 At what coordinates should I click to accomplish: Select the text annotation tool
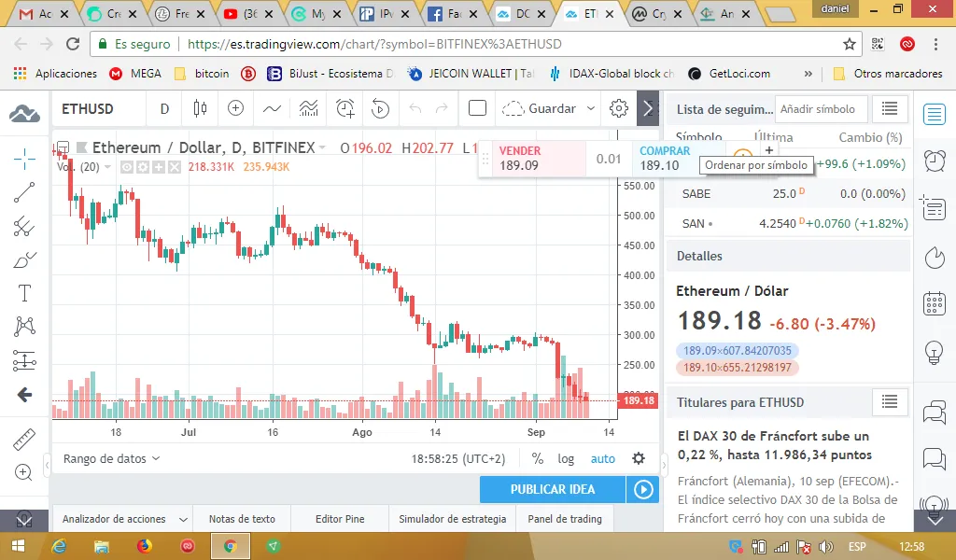[24, 293]
